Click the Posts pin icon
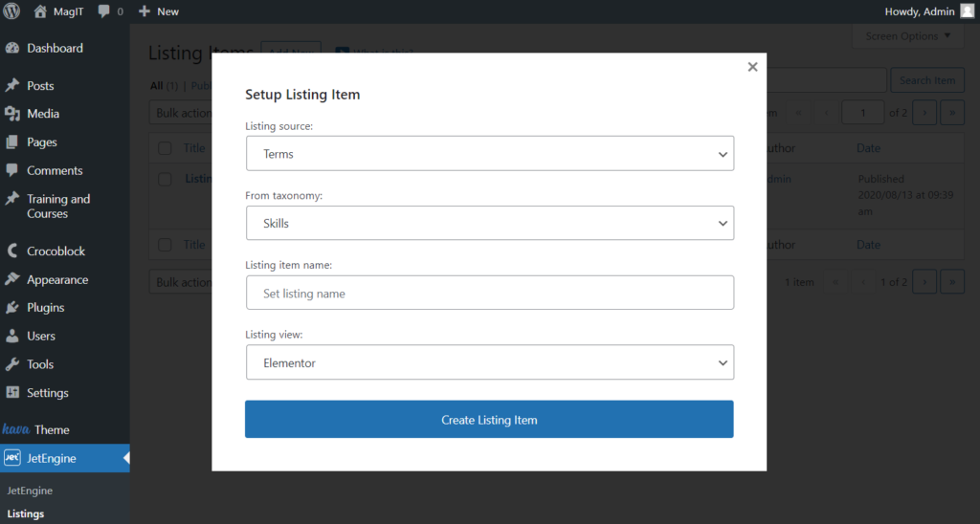Image resolution: width=980 pixels, height=524 pixels. 11,85
